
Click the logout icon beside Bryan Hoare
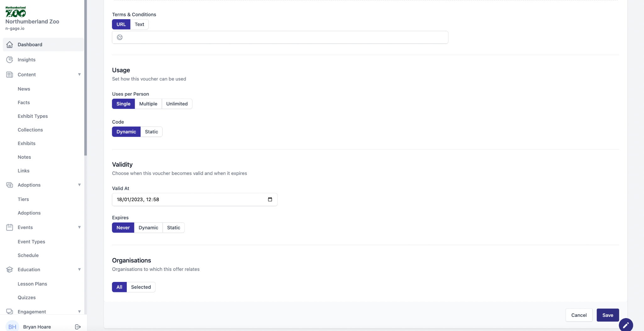(78, 327)
